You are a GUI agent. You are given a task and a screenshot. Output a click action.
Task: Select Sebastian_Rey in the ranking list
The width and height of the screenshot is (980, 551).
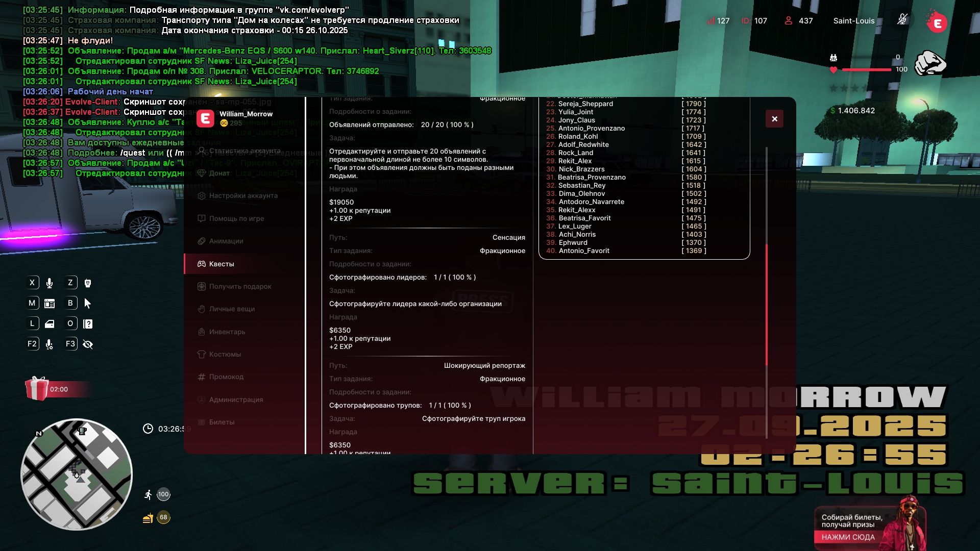(x=581, y=186)
